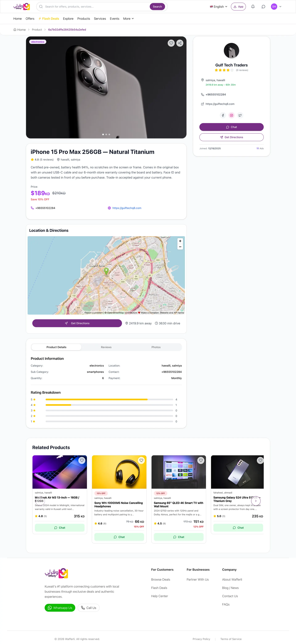The image size is (296, 644).
Task: Favorite the iPhone product with heart icon
Action: (171, 43)
